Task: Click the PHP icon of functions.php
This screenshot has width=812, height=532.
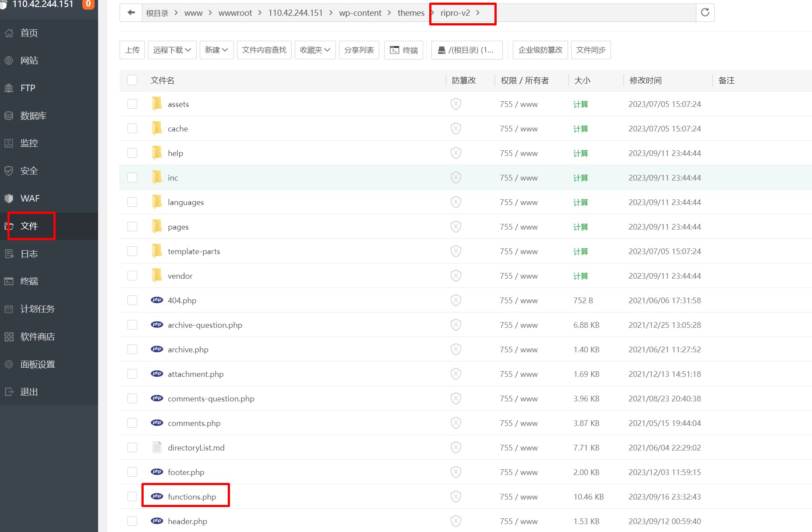Action: click(x=157, y=497)
